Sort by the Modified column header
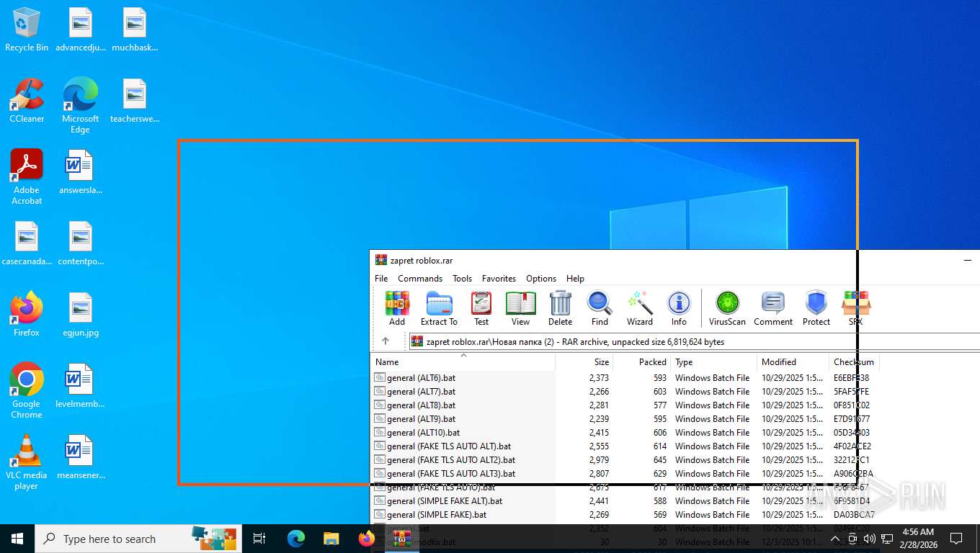This screenshot has width=980, height=553. [793, 362]
